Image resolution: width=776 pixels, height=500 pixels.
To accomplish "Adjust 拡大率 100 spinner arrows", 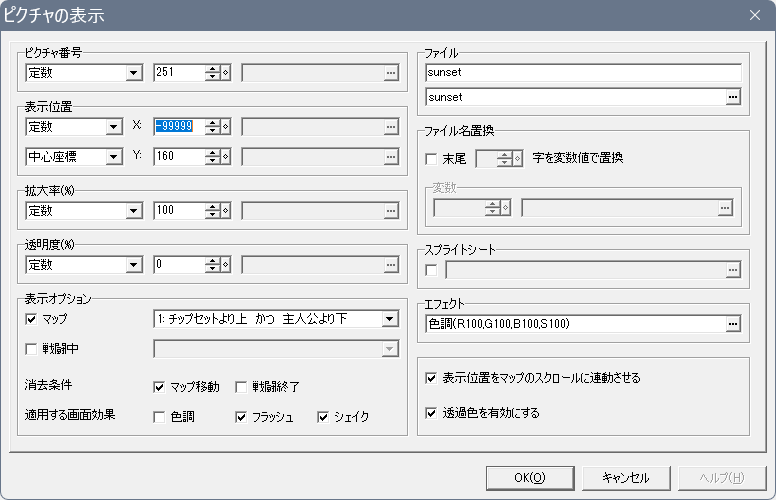I will (x=213, y=211).
